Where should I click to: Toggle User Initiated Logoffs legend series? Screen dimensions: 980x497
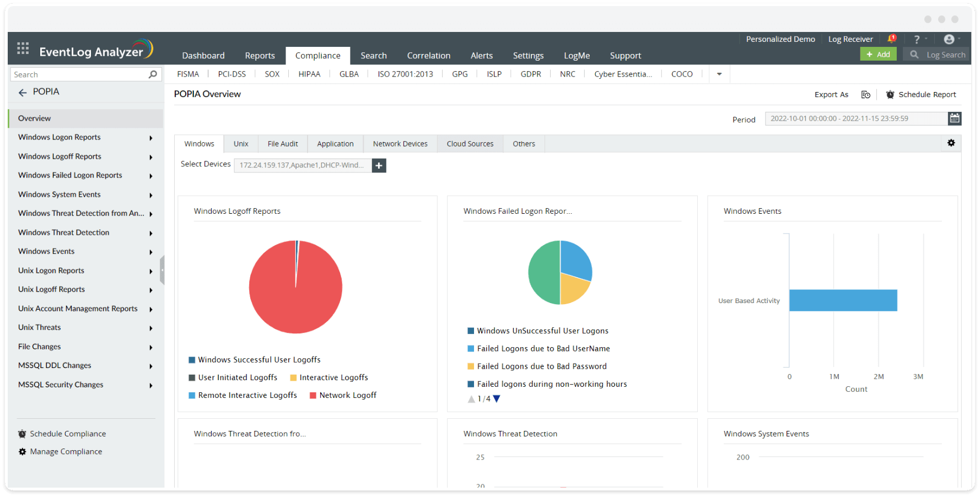pos(233,377)
